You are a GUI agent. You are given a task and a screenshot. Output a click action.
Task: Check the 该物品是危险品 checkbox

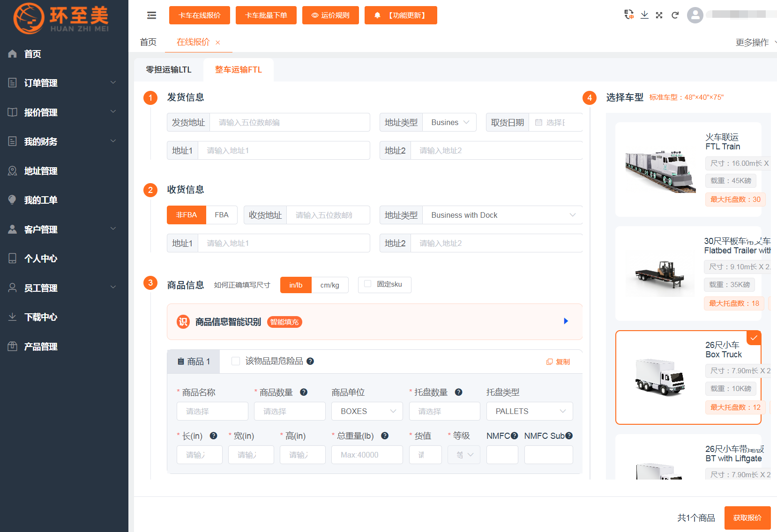tap(236, 361)
